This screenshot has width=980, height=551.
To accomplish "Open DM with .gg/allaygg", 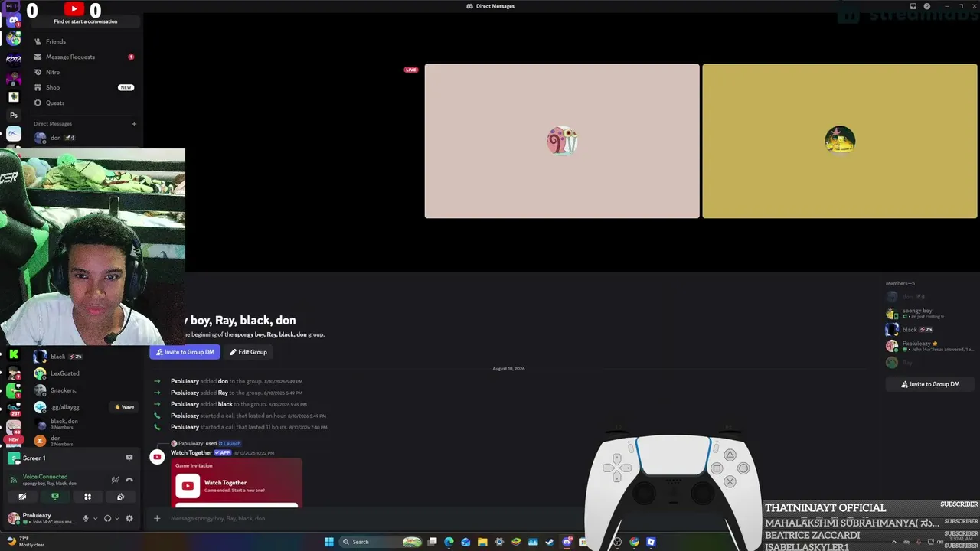I will (x=84, y=407).
